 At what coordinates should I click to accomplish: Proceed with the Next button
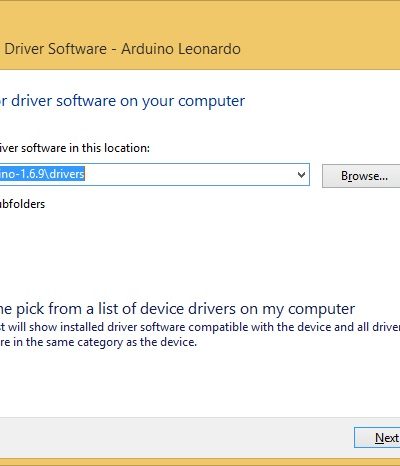click(x=377, y=438)
